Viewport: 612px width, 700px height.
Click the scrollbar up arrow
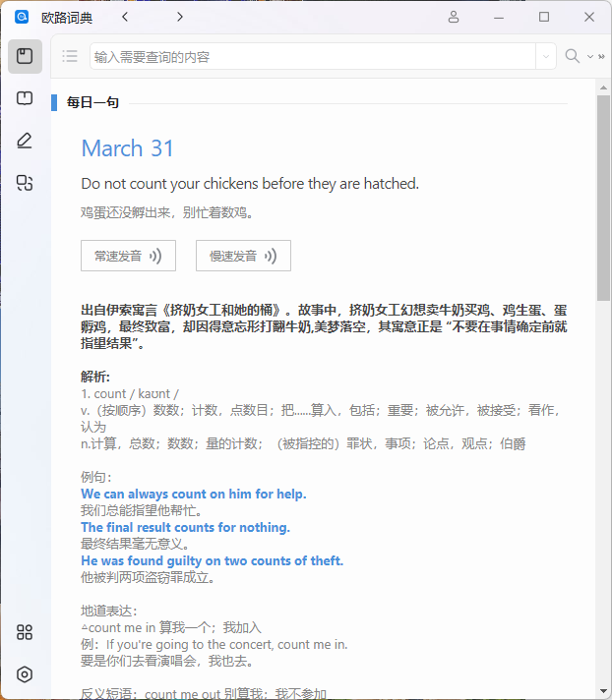603,87
